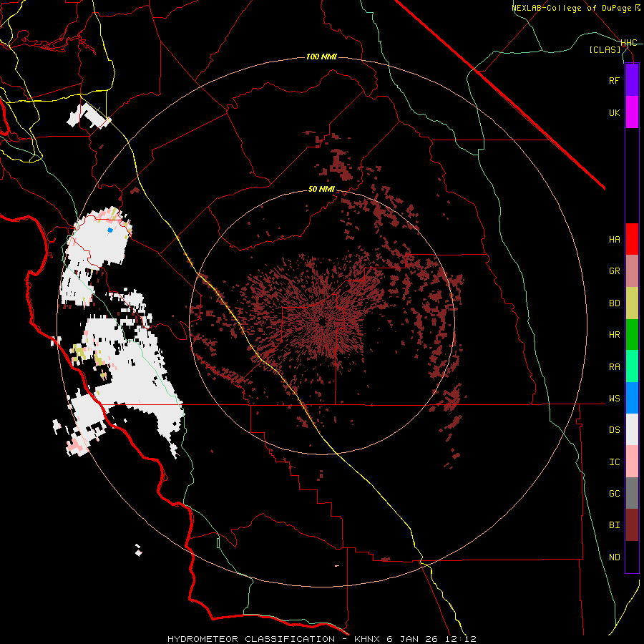Image resolution: width=644 pixels, height=644 pixels.
Task: Click the RF legend label
Action: (614, 80)
